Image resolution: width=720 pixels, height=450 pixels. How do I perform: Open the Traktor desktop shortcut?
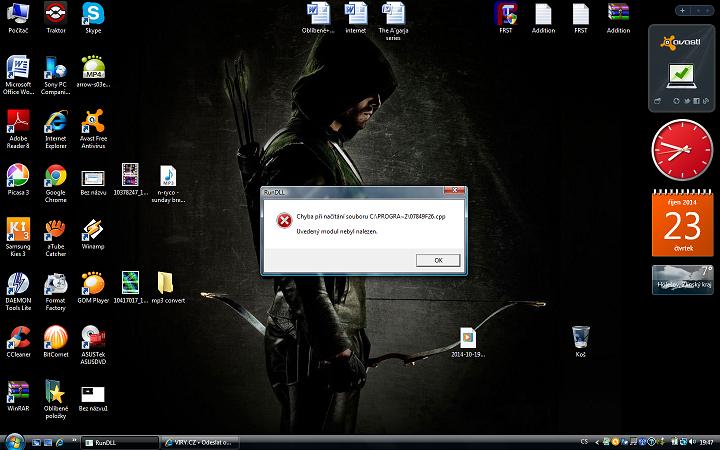56,15
